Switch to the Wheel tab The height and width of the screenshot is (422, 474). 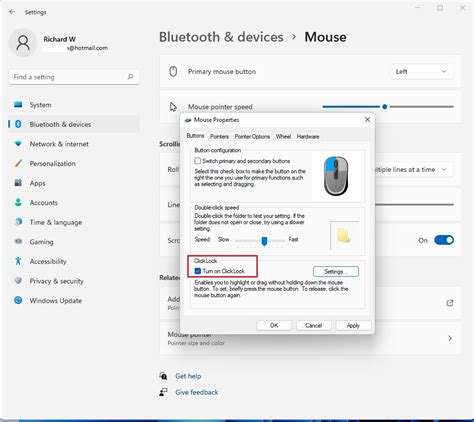coord(283,136)
